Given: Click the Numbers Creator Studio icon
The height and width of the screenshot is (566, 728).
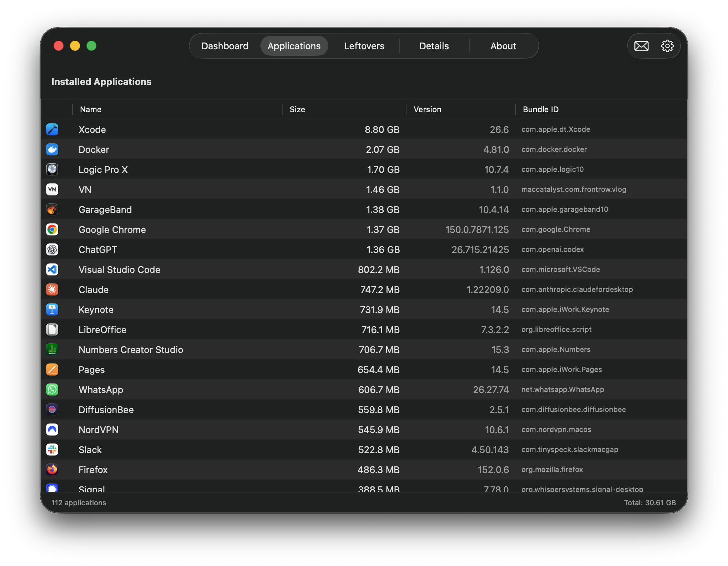Looking at the screenshot, I should [52, 349].
